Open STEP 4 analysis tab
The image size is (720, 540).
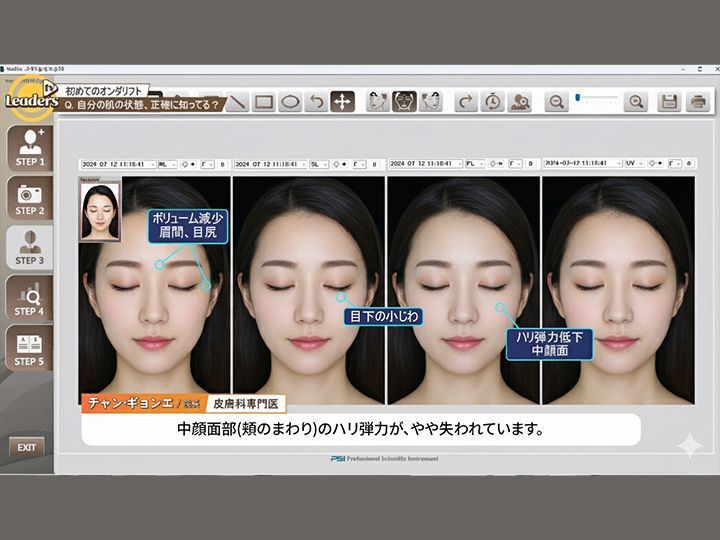(x=29, y=297)
